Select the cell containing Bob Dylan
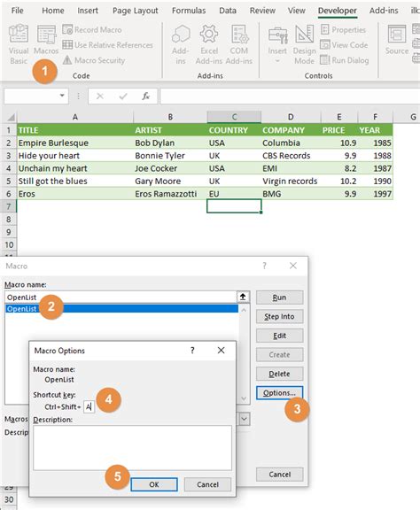420x510 pixels. click(x=170, y=143)
